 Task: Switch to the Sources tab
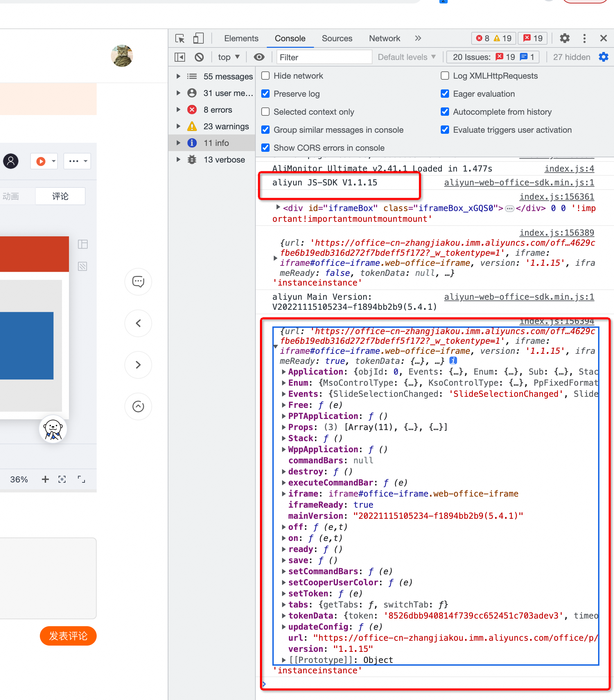(x=337, y=38)
